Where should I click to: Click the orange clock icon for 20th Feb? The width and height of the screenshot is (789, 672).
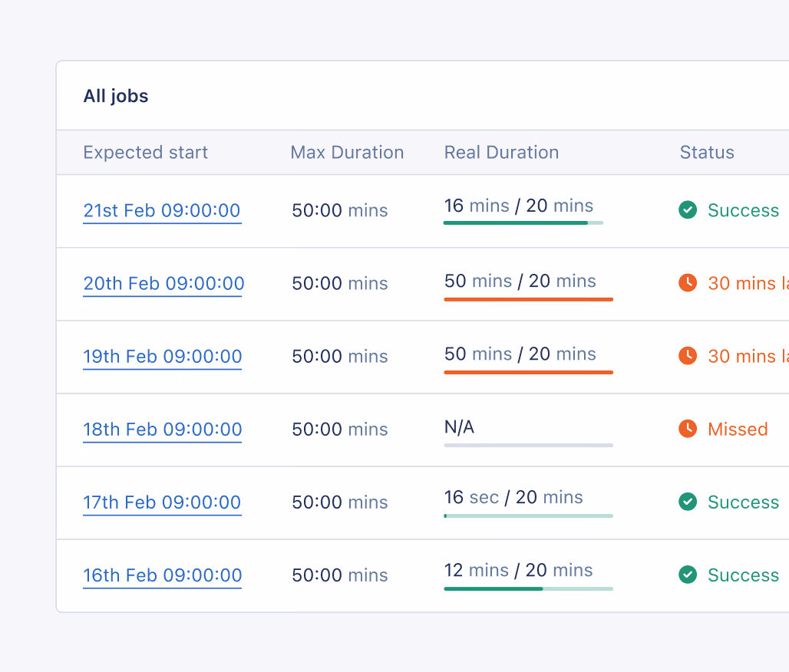click(688, 283)
